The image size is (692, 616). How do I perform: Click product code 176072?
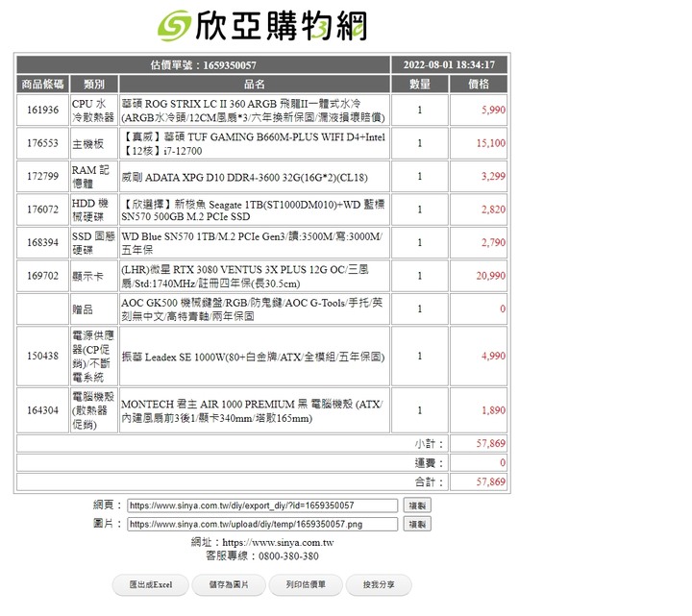click(42, 209)
